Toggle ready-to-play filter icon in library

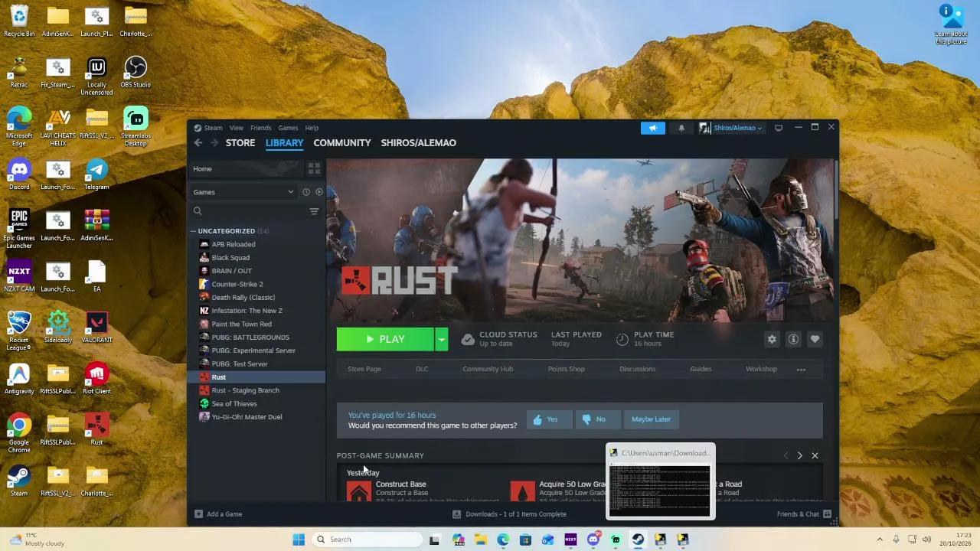[319, 192]
